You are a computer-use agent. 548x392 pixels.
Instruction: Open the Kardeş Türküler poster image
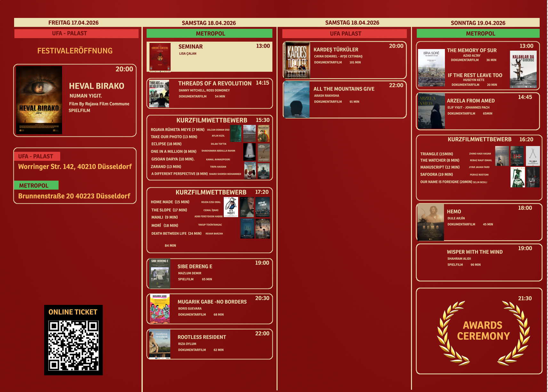click(297, 60)
